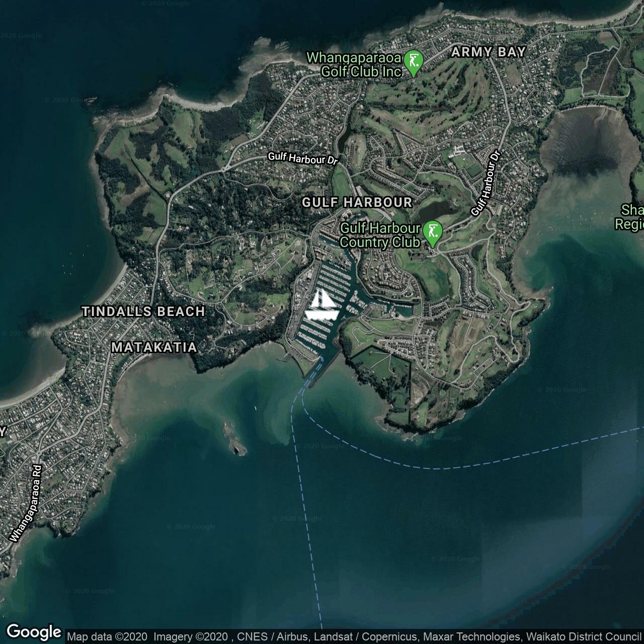644x644 pixels.
Task: Click the horizontal Gulf Harbour Dr road label
Action: coord(303,158)
